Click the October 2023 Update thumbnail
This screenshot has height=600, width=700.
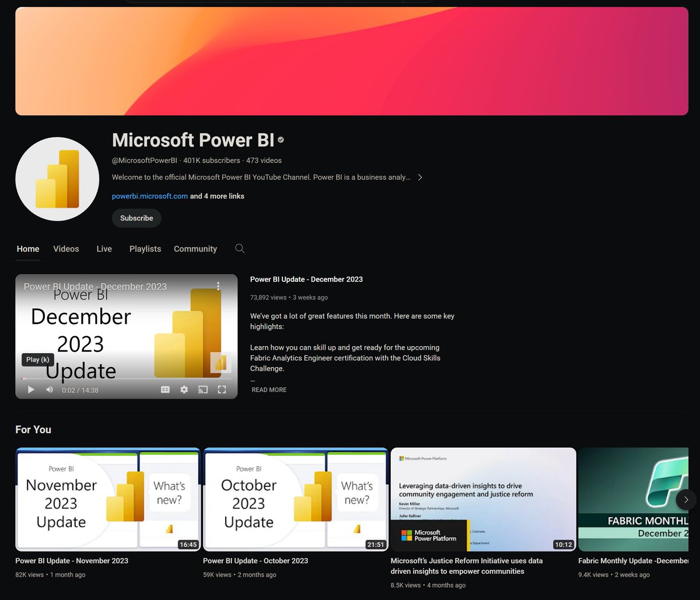tap(295, 500)
